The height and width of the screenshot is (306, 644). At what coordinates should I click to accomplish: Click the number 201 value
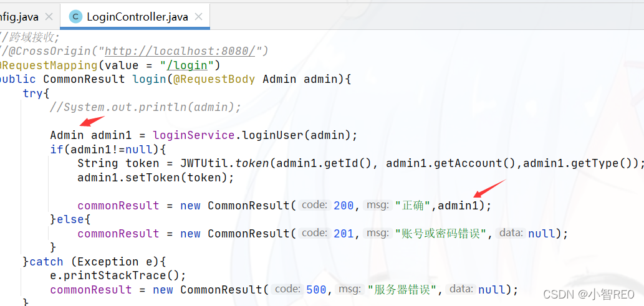(344, 233)
